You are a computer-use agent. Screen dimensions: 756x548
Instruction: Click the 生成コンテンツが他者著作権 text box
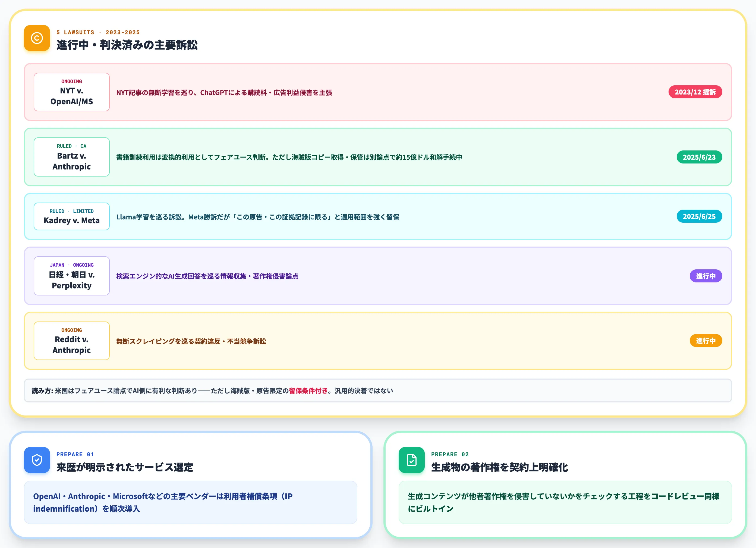click(x=565, y=502)
